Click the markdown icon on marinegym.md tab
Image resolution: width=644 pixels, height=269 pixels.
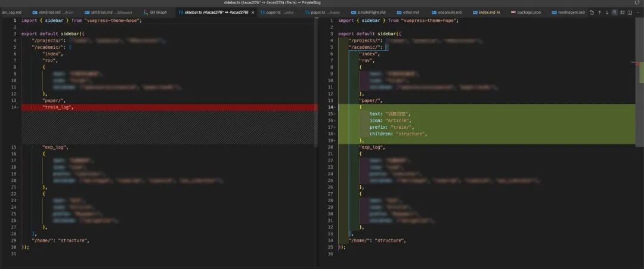click(x=554, y=12)
